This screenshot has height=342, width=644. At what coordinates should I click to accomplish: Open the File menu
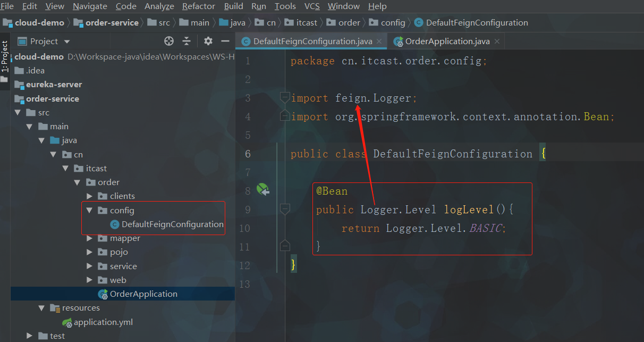[7, 6]
